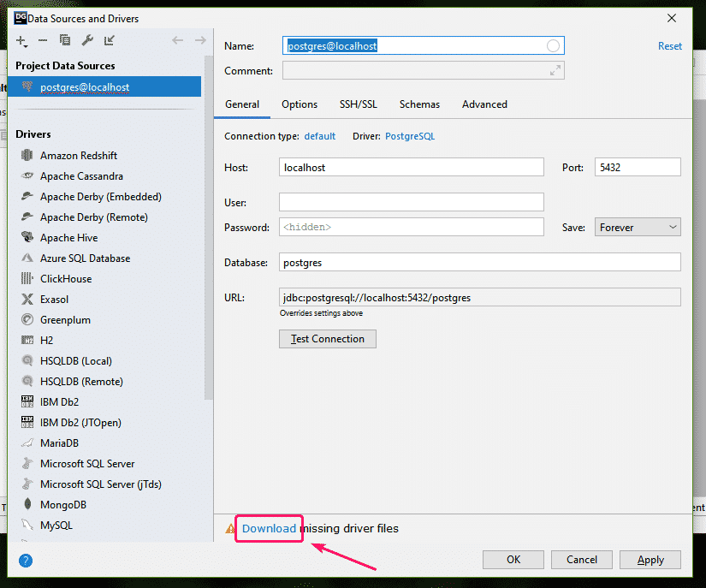Open driver properties with the wrench icon
Screen dimensions: 706x588
coord(86,40)
